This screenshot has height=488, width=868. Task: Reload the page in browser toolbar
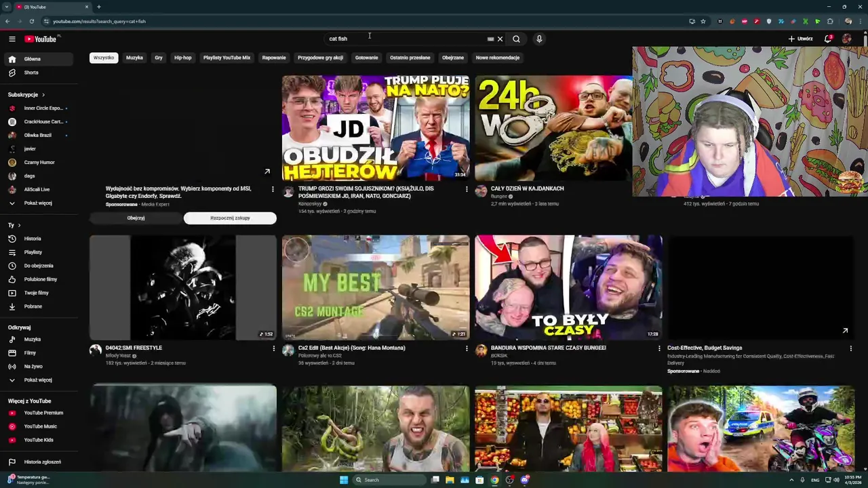(31, 21)
